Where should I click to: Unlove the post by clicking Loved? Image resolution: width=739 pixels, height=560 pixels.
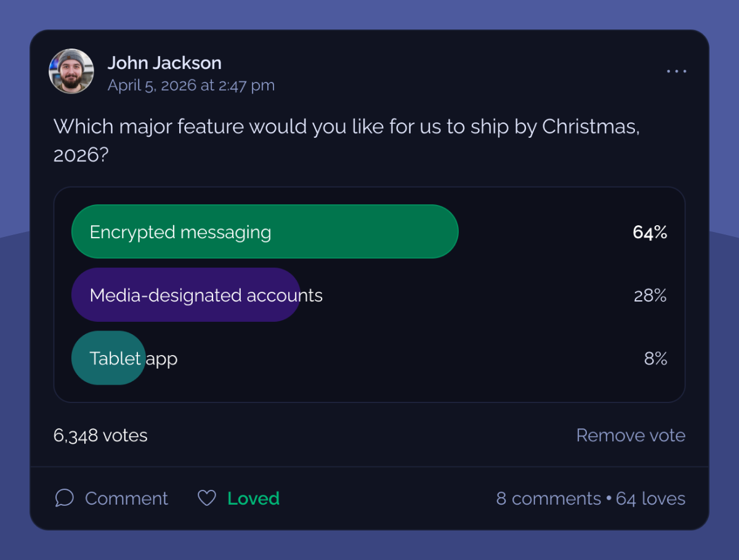(x=252, y=498)
